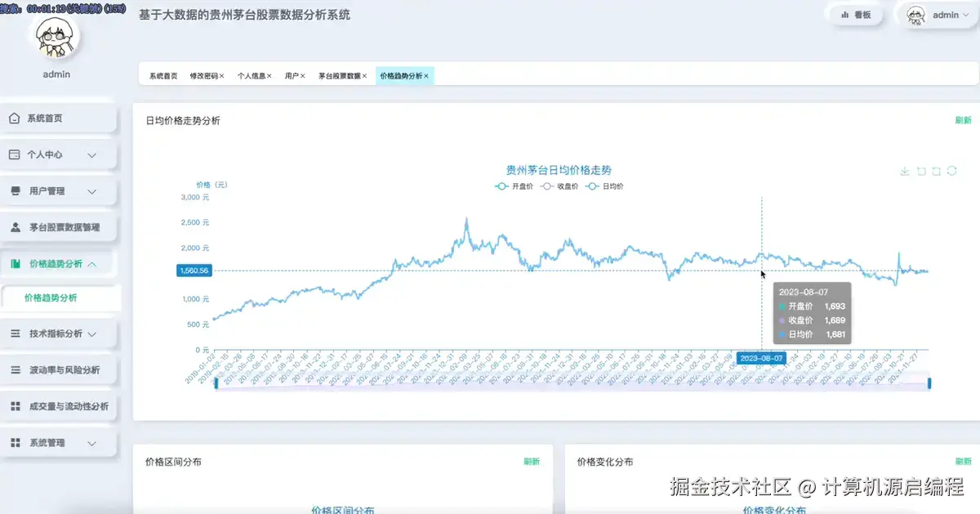Click the 3,000 元 y-axis label

(x=194, y=197)
